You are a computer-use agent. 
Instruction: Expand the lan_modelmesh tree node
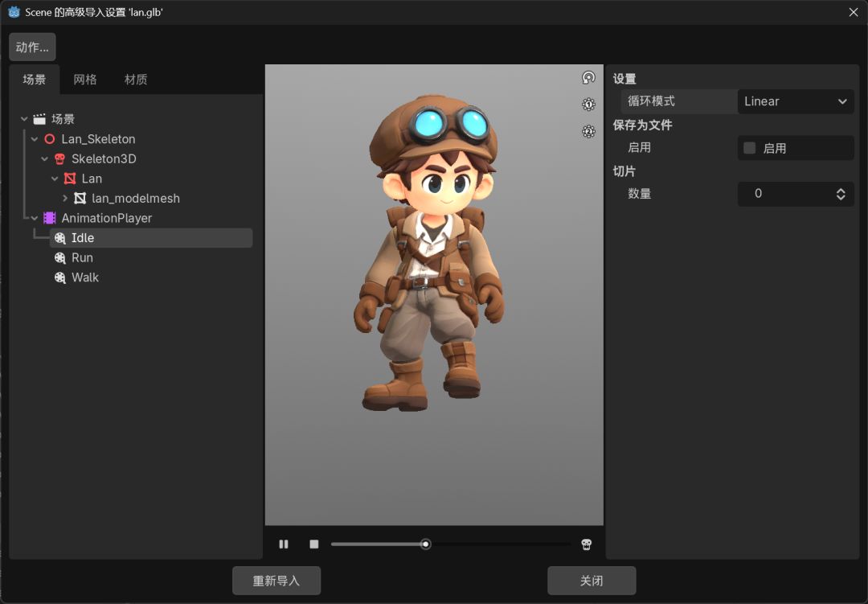click(65, 199)
